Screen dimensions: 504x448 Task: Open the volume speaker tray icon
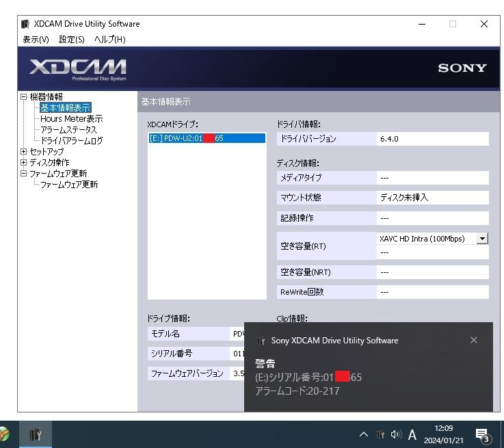click(396, 434)
